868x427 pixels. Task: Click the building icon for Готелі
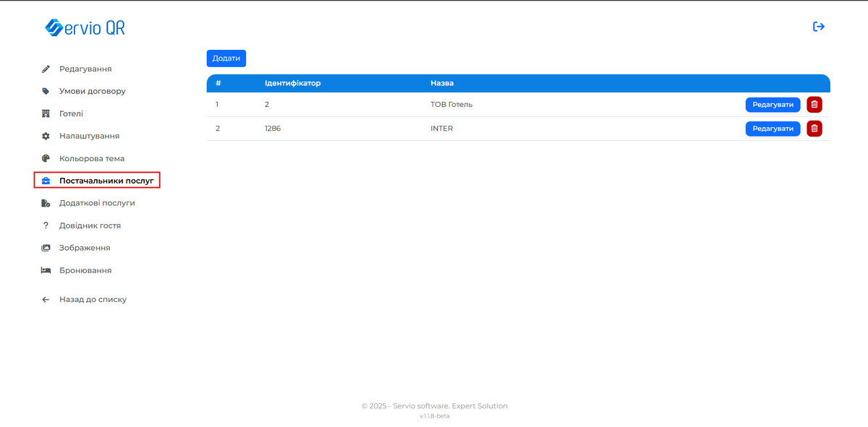point(46,113)
